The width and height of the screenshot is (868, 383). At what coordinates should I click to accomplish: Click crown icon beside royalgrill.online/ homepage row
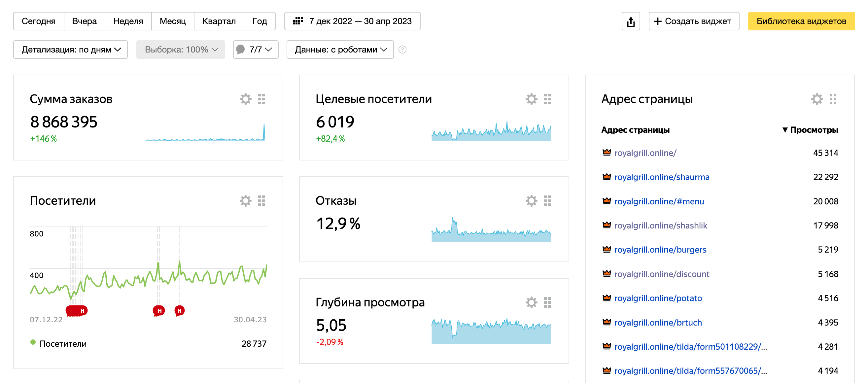pyautogui.click(x=607, y=152)
